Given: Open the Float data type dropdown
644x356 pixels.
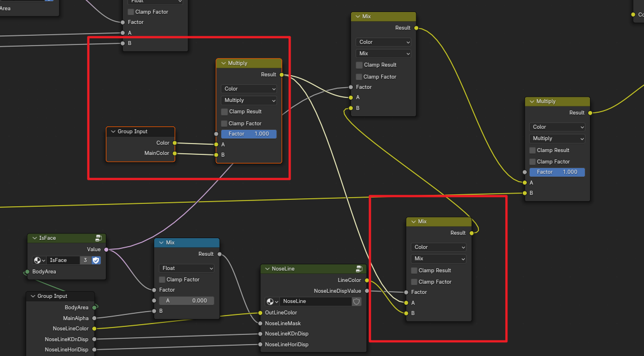Looking at the screenshot, I should pos(187,268).
